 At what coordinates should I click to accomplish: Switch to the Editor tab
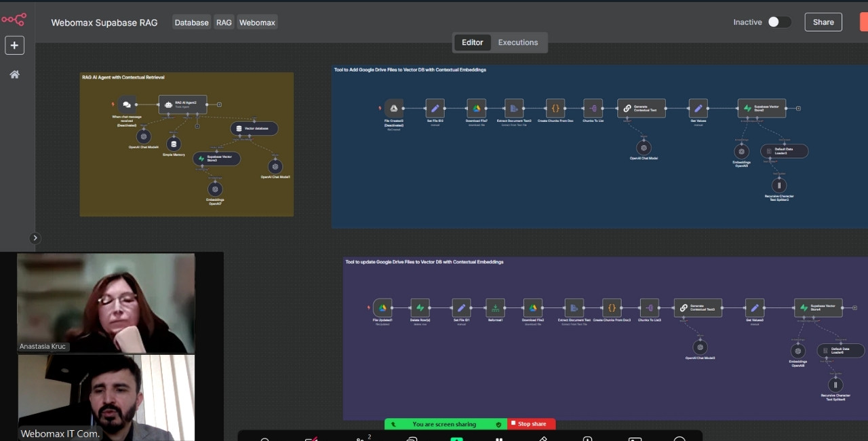[x=473, y=42]
